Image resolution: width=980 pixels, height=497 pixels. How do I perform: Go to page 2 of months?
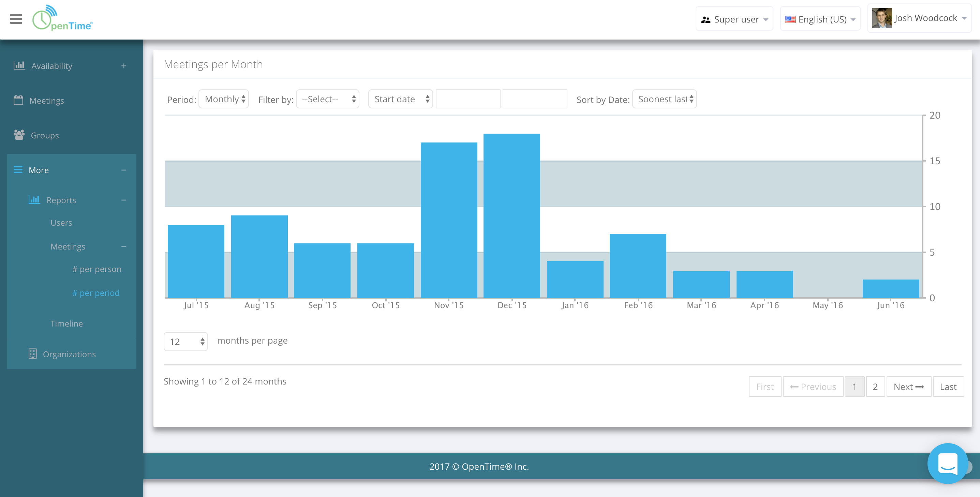point(875,387)
